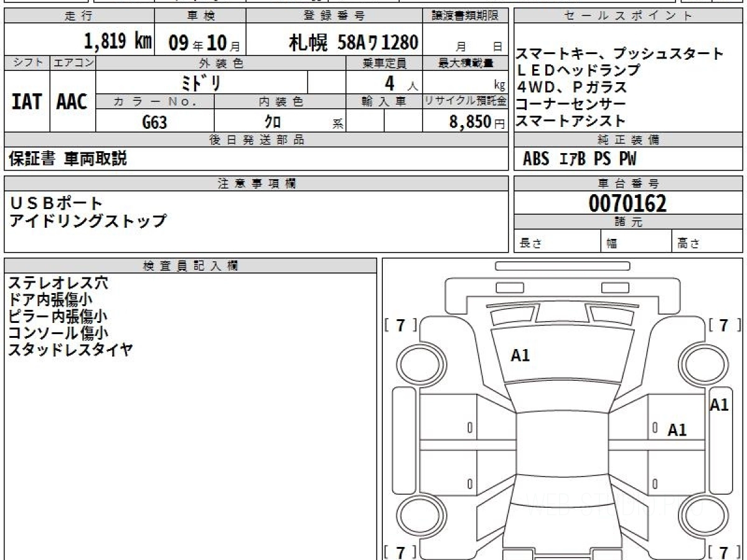This screenshot has height=560, width=747.
Task: Click the exterior color ミドリ value
Action: tap(202, 82)
